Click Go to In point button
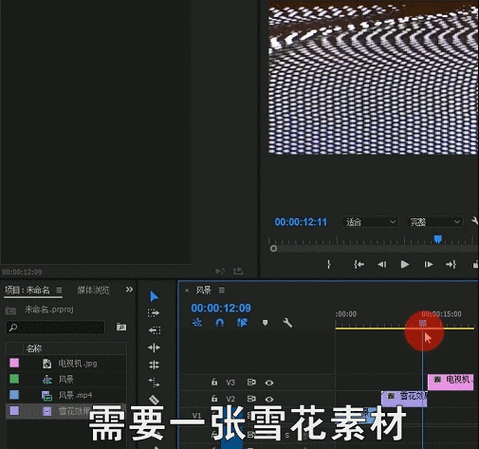The width and height of the screenshot is (479, 449). coord(359,265)
